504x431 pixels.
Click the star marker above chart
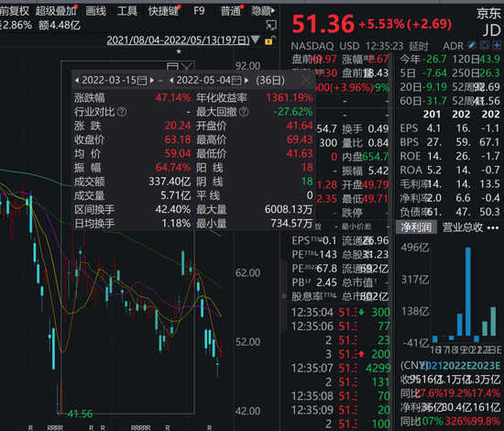pyautogui.click(x=179, y=51)
